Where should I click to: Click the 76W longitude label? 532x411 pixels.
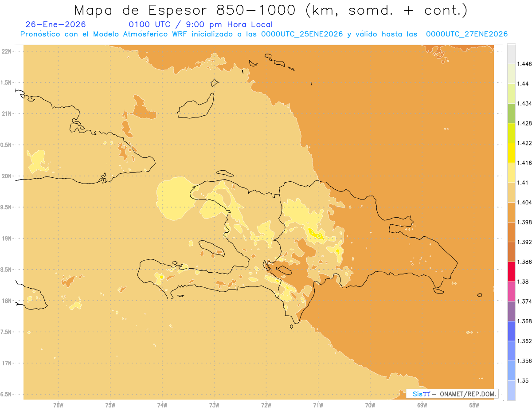pyautogui.click(x=58, y=405)
